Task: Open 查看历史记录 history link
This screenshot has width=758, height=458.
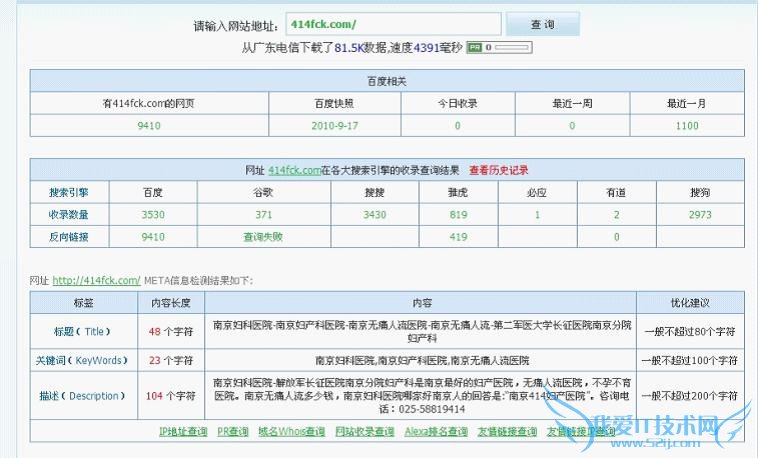Action: click(498, 170)
